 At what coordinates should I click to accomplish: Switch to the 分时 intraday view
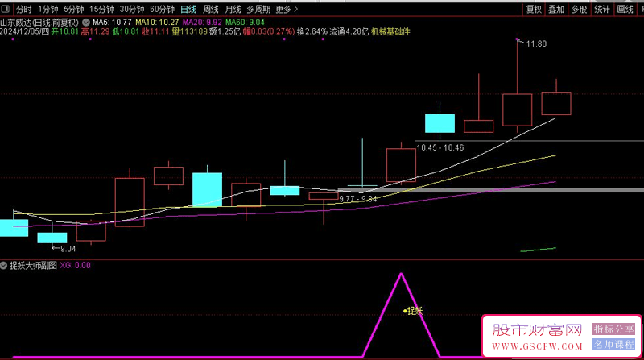point(24,9)
